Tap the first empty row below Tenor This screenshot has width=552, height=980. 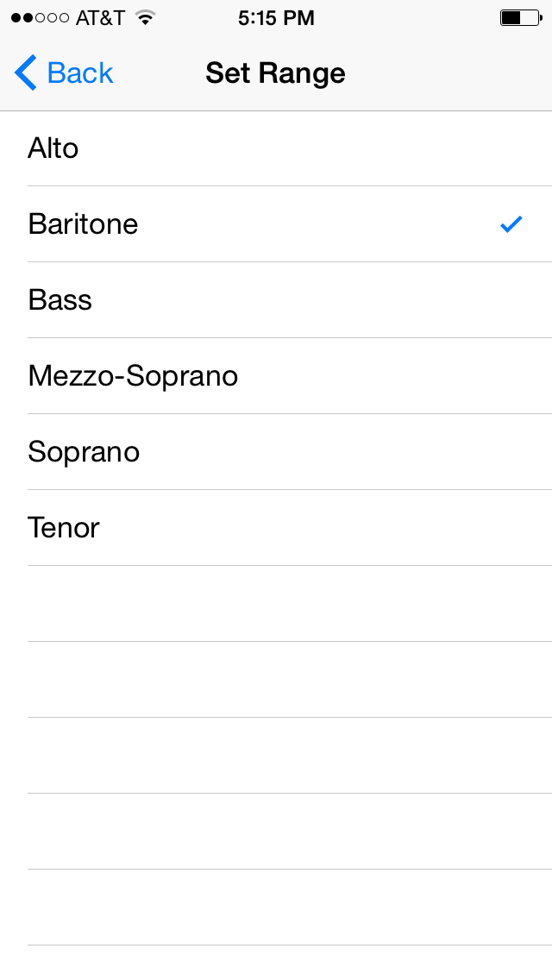(276, 604)
